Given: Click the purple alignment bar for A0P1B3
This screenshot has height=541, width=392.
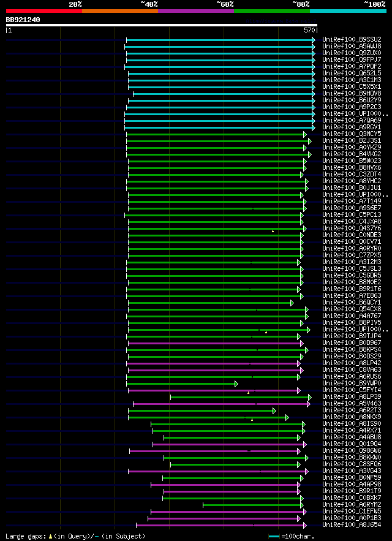Looking at the screenshot, I should pos(222,518).
